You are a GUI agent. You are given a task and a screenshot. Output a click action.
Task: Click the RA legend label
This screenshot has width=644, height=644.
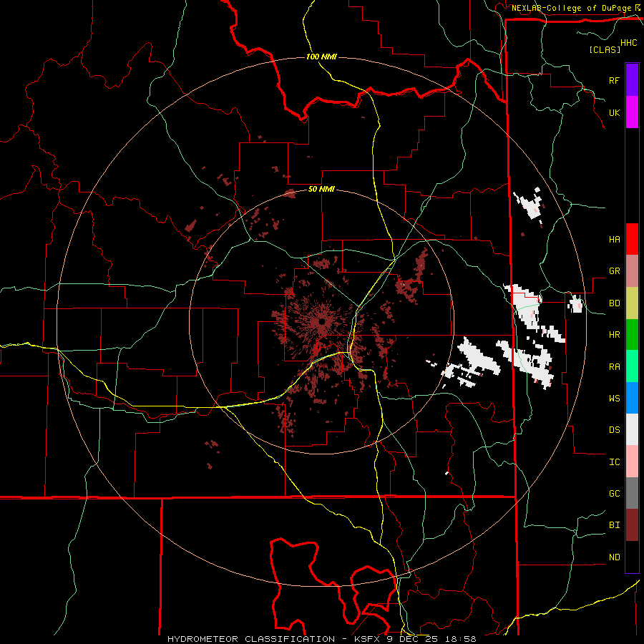click(x=614, y=367)
